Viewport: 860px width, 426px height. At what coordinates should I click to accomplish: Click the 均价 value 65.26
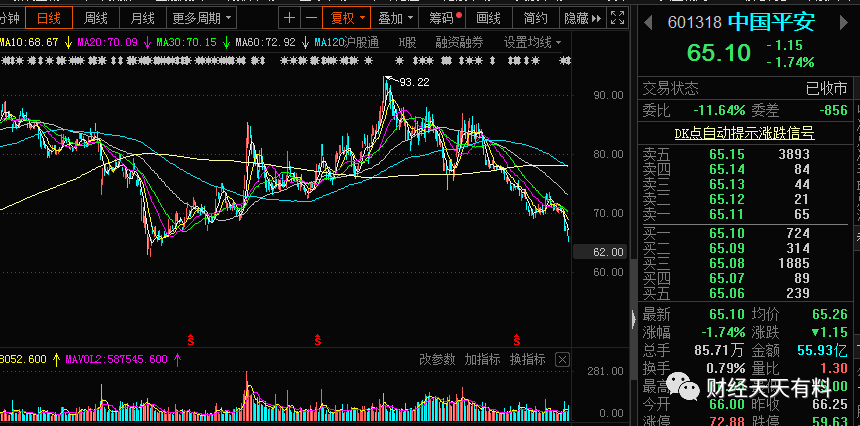830,314
